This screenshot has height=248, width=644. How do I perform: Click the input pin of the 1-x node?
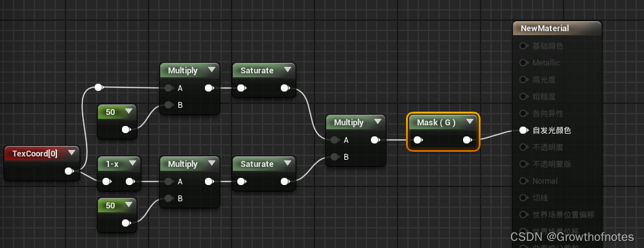[106, 181]
